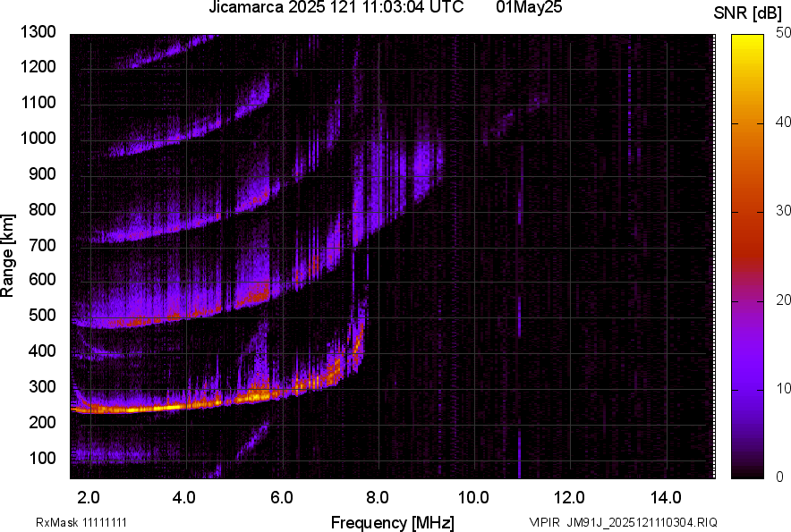This screenshot has width=791, height=532.
Task: Click the range tick label '600'
Action: (42, 279)
